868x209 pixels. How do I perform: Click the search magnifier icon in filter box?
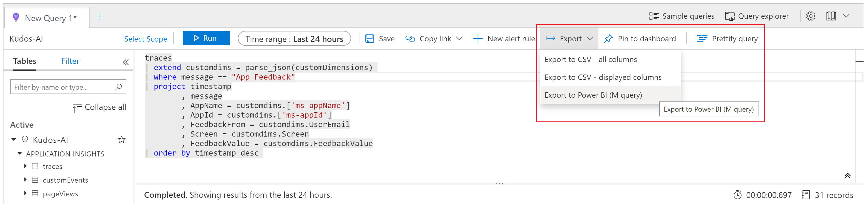(118, 87)
